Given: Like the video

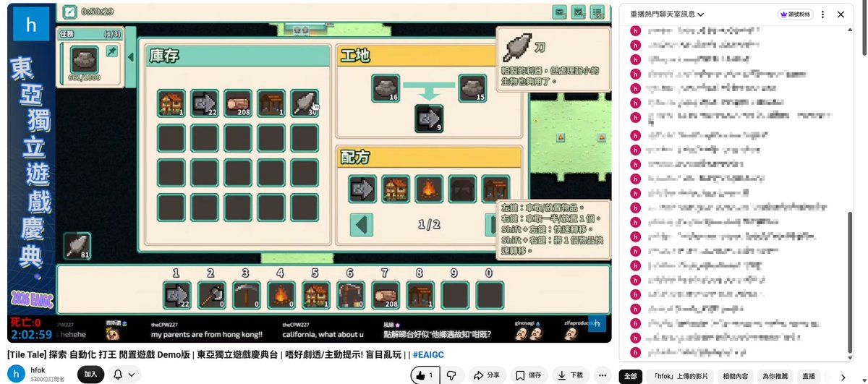Looking at the screenshot, I should (425, 375).
